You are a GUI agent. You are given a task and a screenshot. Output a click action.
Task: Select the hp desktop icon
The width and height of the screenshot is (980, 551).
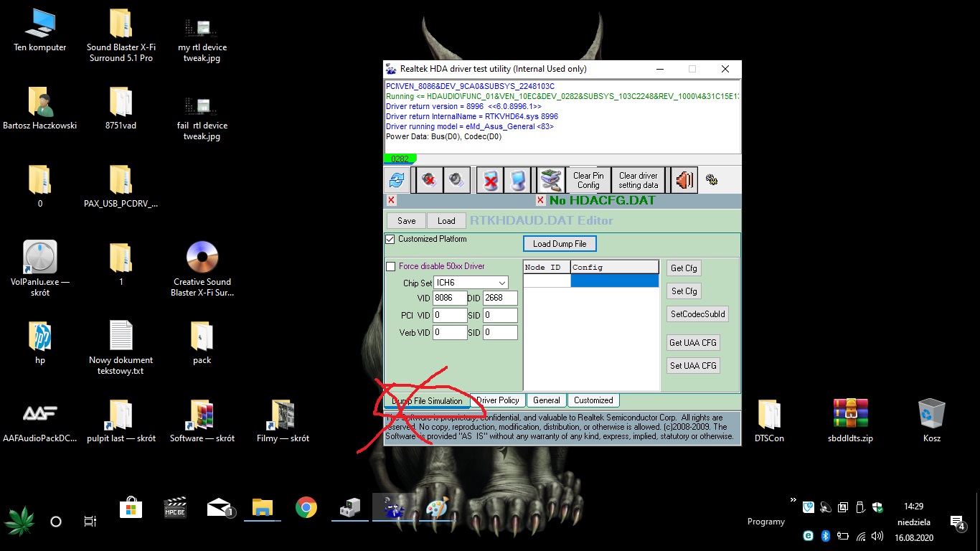click(40, 342)
